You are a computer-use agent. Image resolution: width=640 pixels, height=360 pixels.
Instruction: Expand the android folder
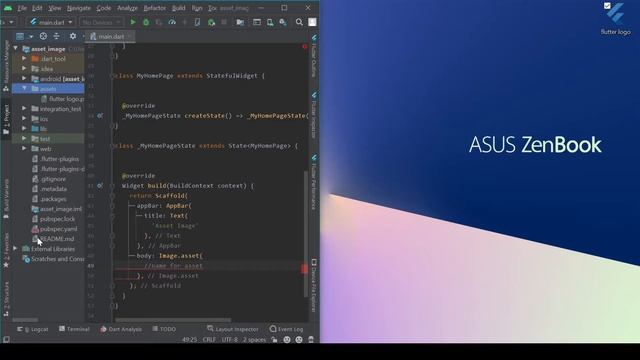[24, 78]
